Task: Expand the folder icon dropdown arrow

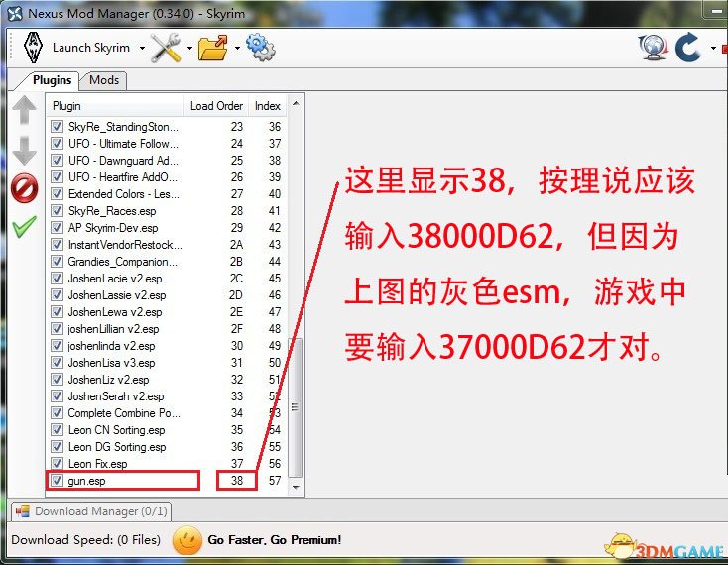Action: [237, 48]
